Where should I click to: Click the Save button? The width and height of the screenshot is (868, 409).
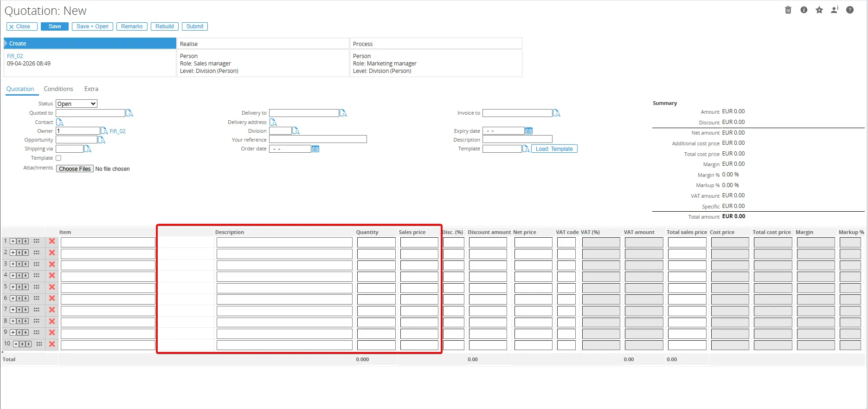(55, 26)
